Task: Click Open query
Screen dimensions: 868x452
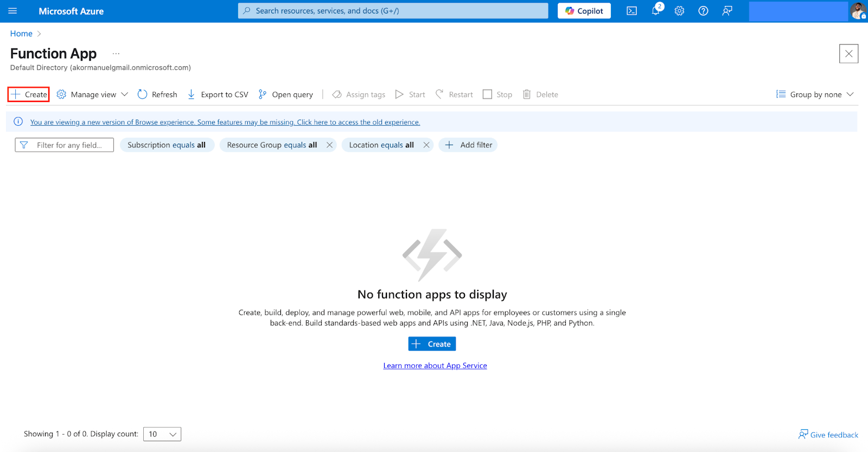Action: tap(286, 94)
